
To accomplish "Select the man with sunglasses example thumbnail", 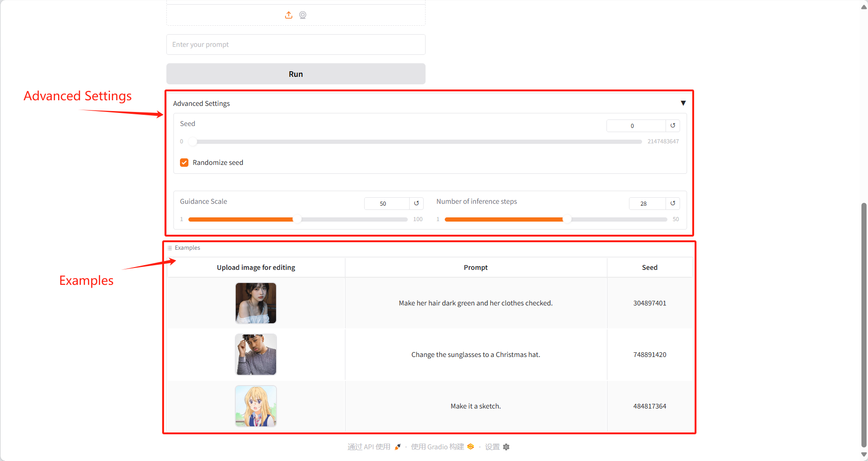I will coord(256,355).
